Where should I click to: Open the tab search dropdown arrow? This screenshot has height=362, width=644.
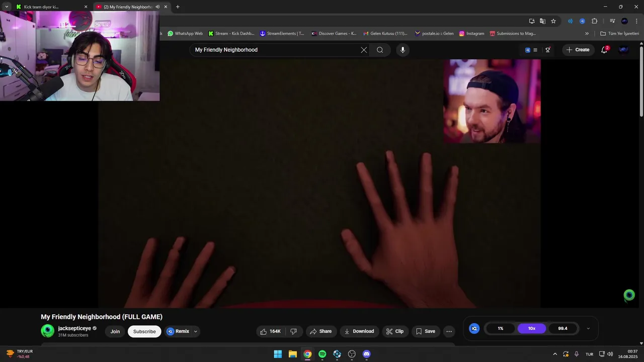tap(7, 7)
